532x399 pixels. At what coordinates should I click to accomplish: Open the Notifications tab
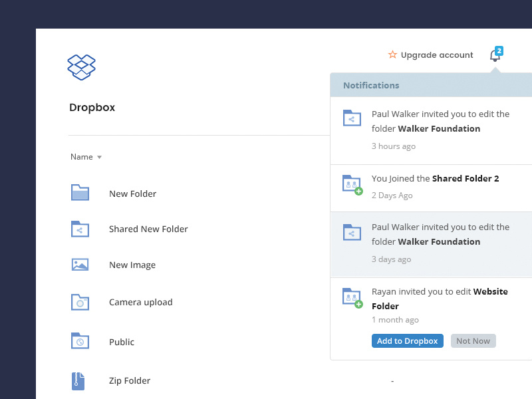pyautogui.click(x=371, y=85)
